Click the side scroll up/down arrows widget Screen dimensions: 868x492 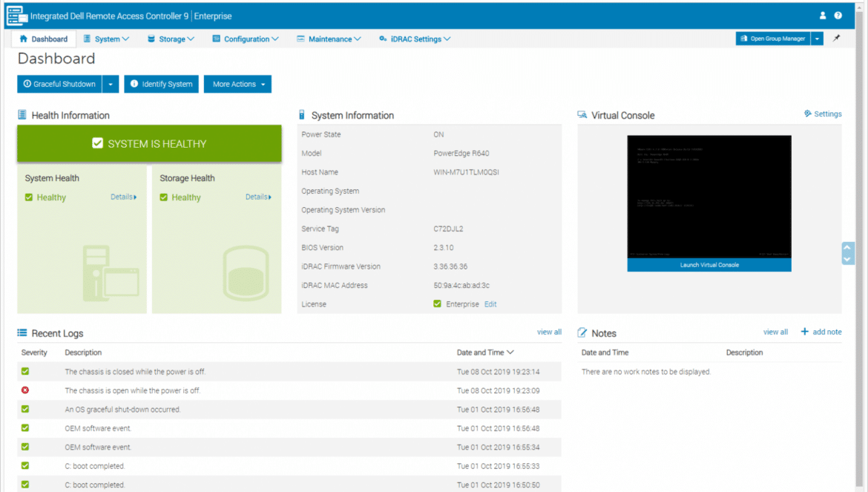point(847,253)
